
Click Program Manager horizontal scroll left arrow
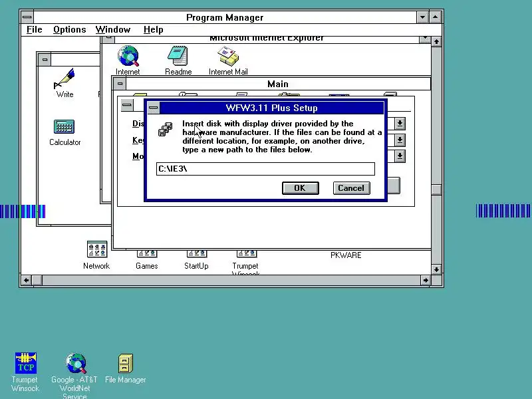(x=27, y=280)
